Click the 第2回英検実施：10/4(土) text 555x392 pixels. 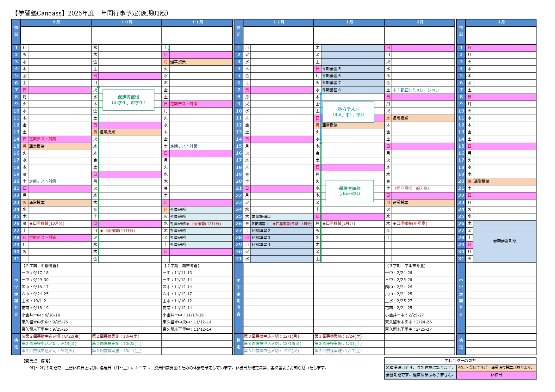tap(115, 336)
